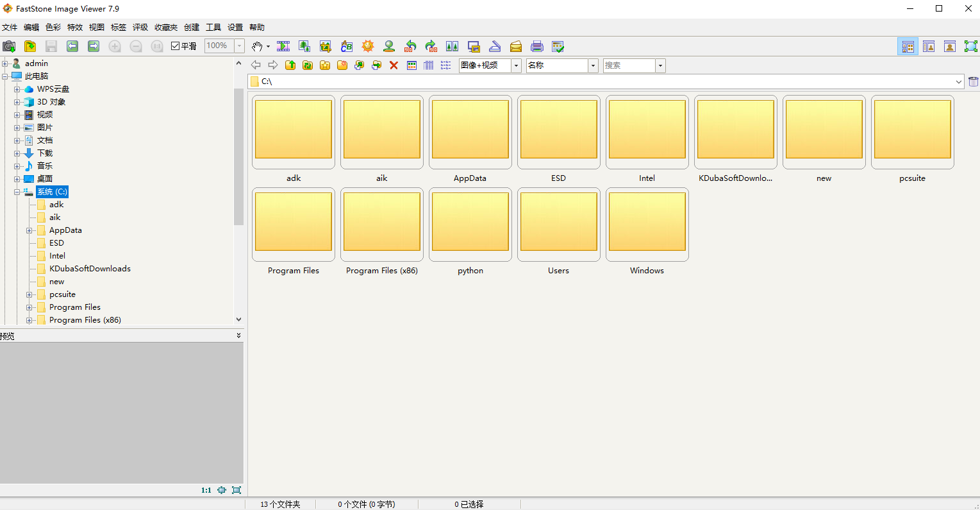Image resolution: width=980 pixels, height=510 pixels.
Task: Open the crop board tool
Action: [326, 46]
